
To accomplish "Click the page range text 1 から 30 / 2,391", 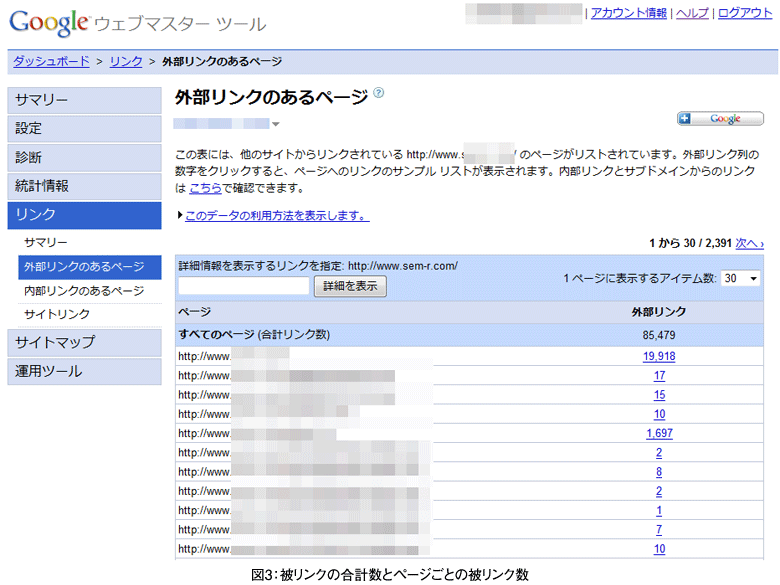I will [690, 243].
